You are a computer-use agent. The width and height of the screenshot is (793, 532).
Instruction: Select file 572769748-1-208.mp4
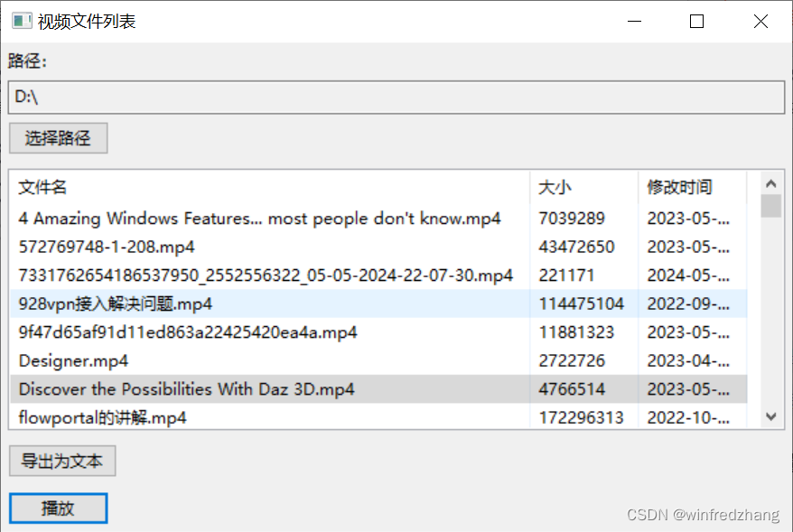click(x=107, y=247)
